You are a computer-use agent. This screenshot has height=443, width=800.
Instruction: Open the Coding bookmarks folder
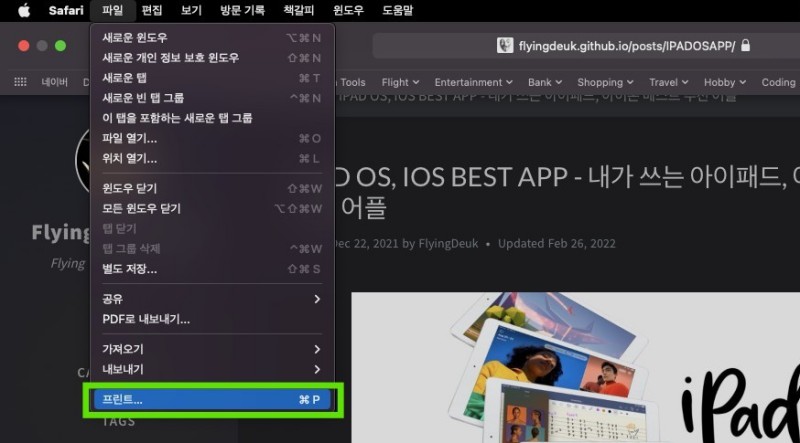click(x=779, y=82)
